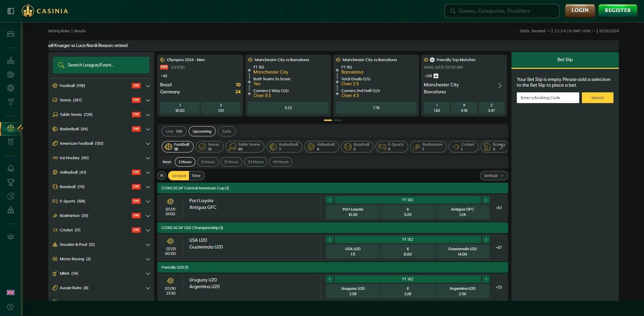Select the 6 Hours time filter

pyautogui.click(x=208, y=162)
